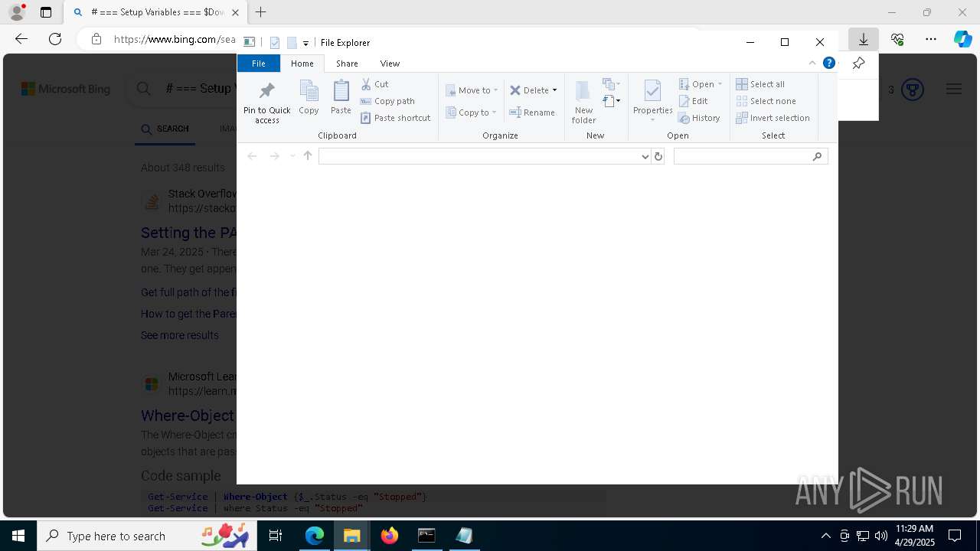980x551 pixels.
Task: Click Edit in the Open group
Action: point(693,101)
